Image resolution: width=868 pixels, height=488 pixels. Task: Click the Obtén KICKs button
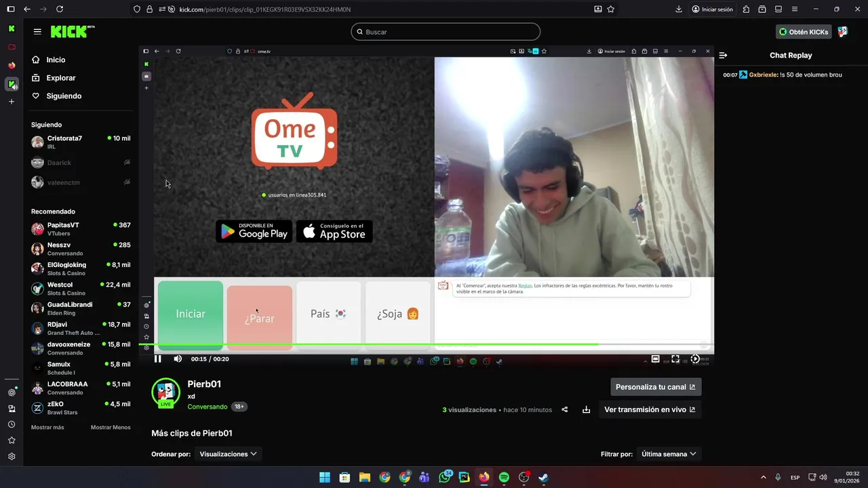804,32
